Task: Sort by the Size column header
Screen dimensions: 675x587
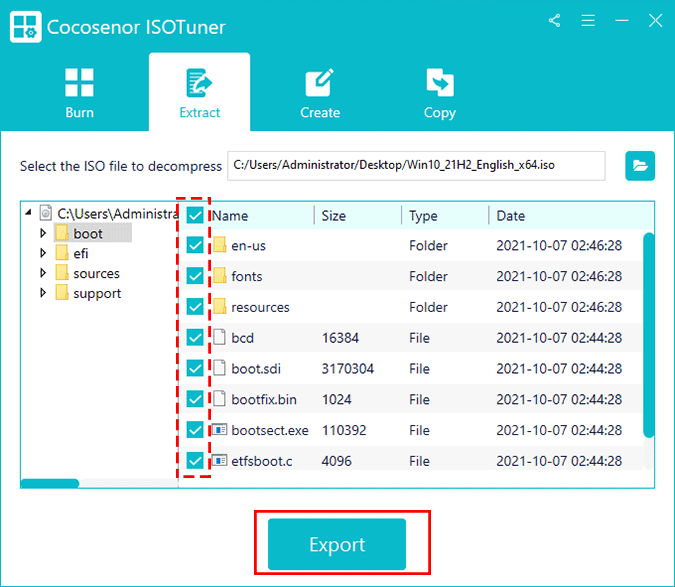Action: (x=334, y=216)
